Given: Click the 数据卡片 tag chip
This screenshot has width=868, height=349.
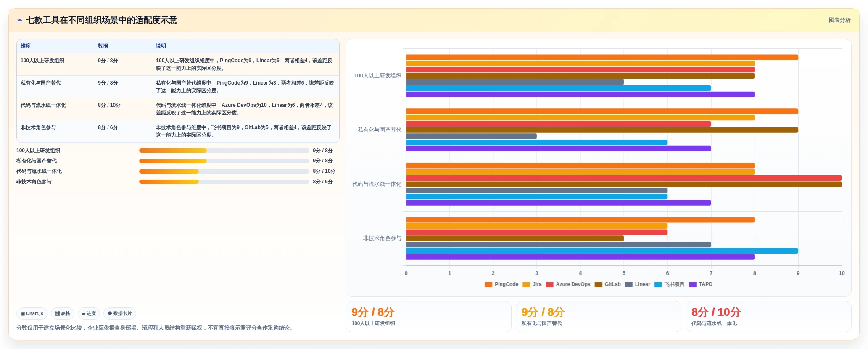Looking at the screenshot, I should tap(120, 314).
